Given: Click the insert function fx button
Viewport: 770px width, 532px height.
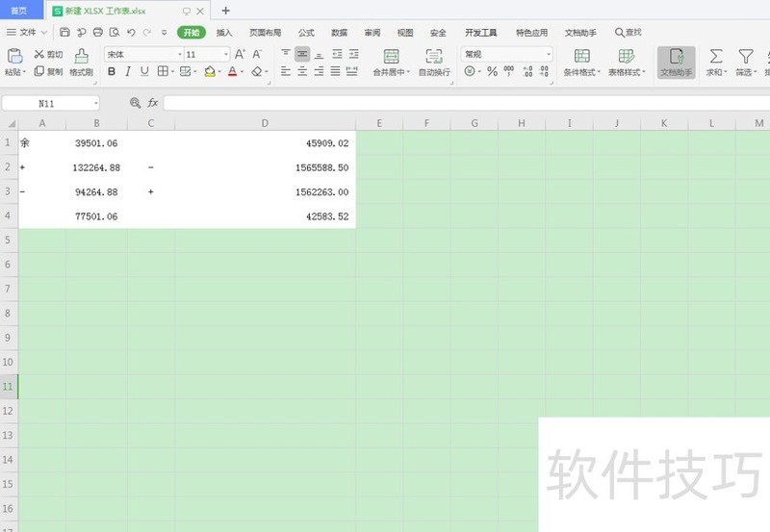Looking at the screenshot, I should 153,103.
